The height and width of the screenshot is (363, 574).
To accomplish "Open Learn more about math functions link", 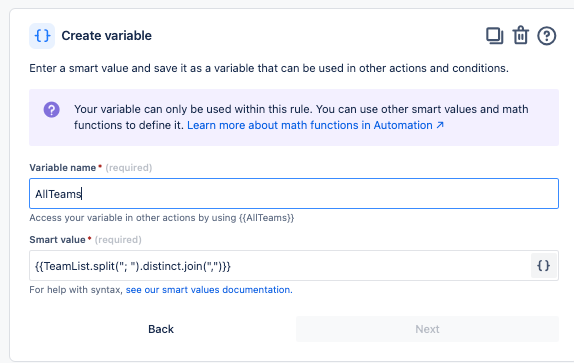I will pos(310,125).
